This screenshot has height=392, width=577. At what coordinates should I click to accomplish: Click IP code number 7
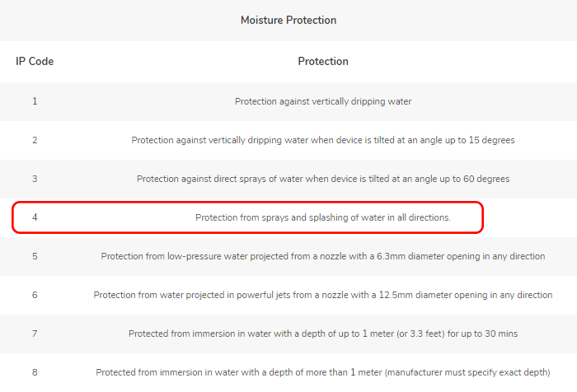click(35, 334)
